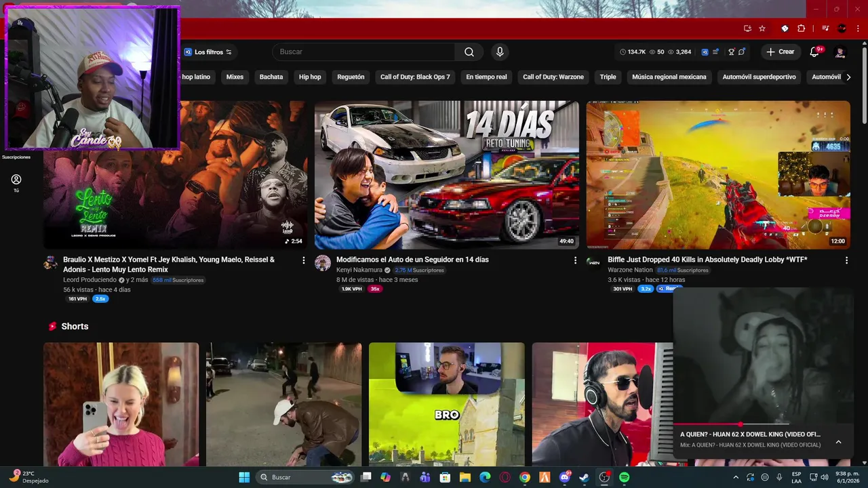Open Steam from the taskbar
Viewport: 868px width, 488px height.
[x=584, y=477]
